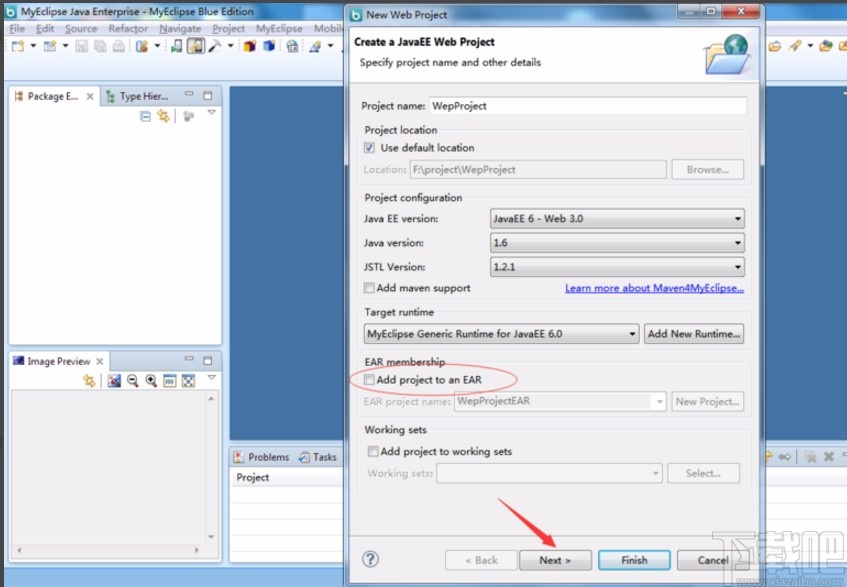The height and width of the screenshot is (587, 847).
Task: Click the Save disk icon in toolbar
Action: (82, 46)
